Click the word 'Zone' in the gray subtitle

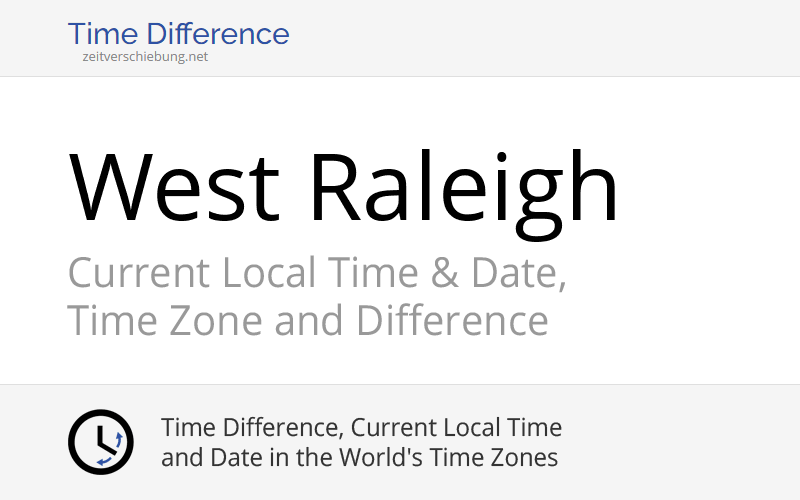tap(215, 320)
